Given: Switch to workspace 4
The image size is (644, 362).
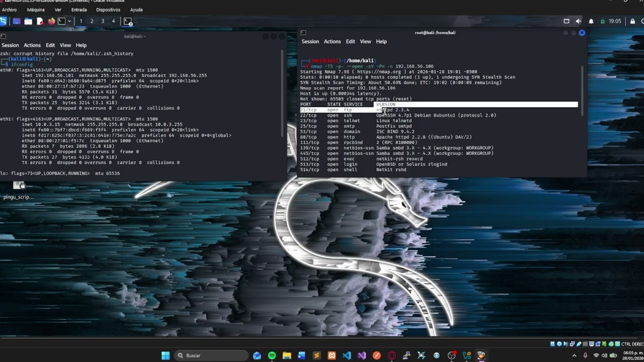Looking at the screenshot, I should pos(113,21).
